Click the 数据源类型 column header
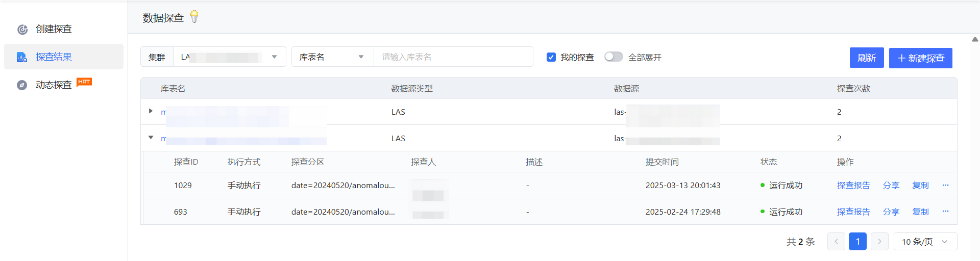This screenshot has width=980, height=261. click(412, 88)
